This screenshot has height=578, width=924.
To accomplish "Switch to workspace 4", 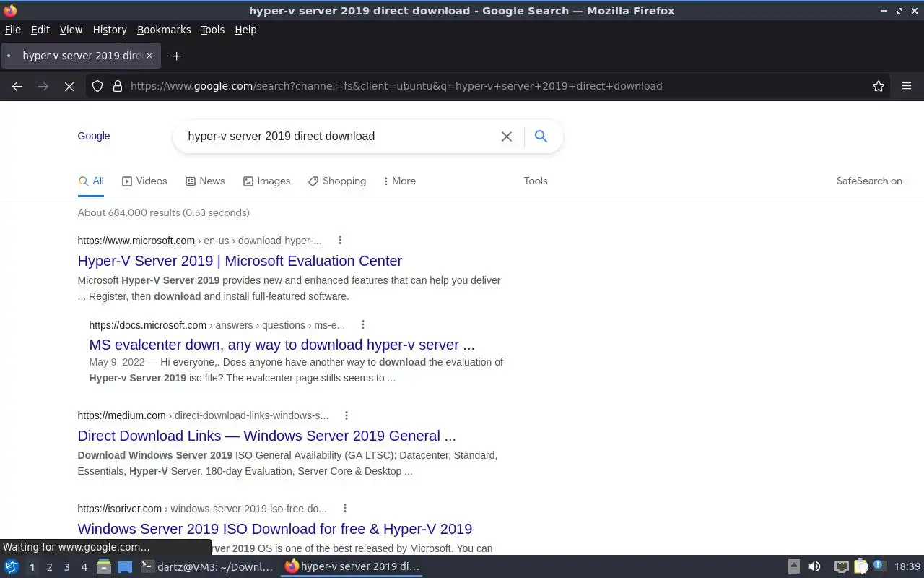I will tap(84, 567).
